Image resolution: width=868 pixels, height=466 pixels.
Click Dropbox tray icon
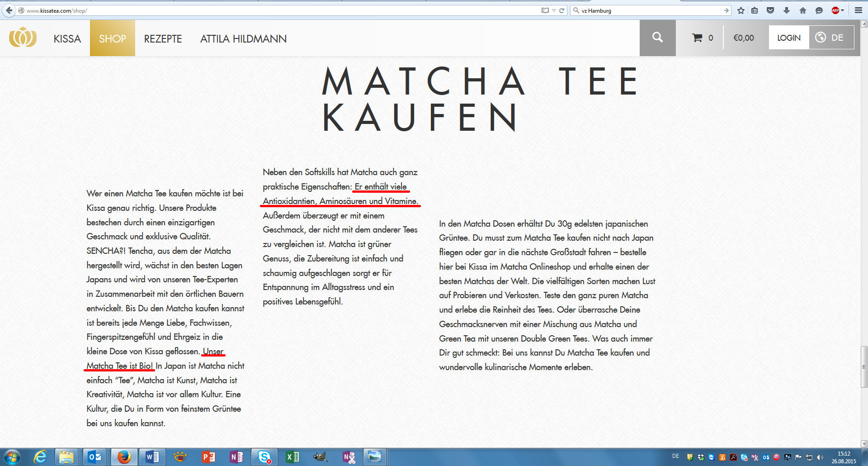click(x=701, y=457)
